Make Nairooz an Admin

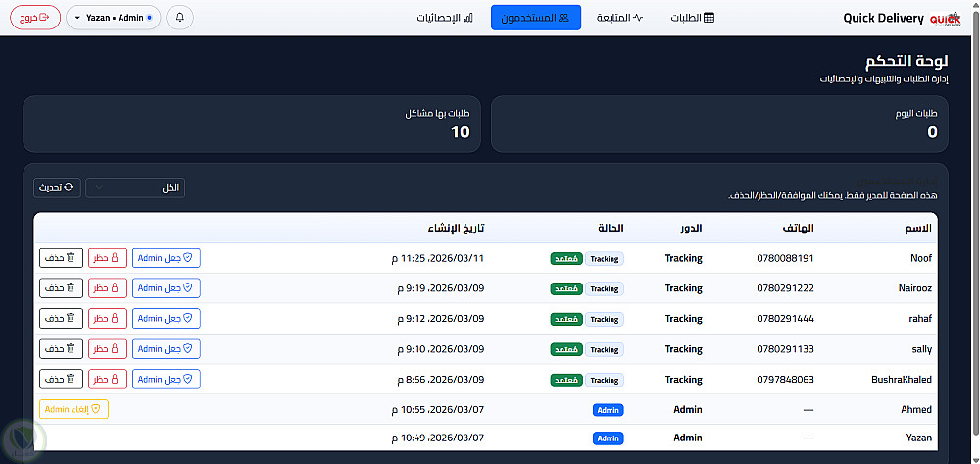167,288
